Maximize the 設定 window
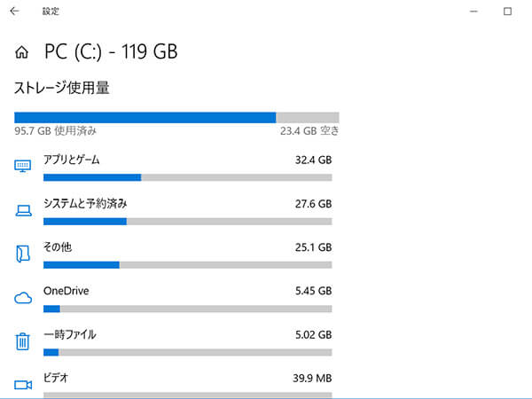 (x=507, y=12)
